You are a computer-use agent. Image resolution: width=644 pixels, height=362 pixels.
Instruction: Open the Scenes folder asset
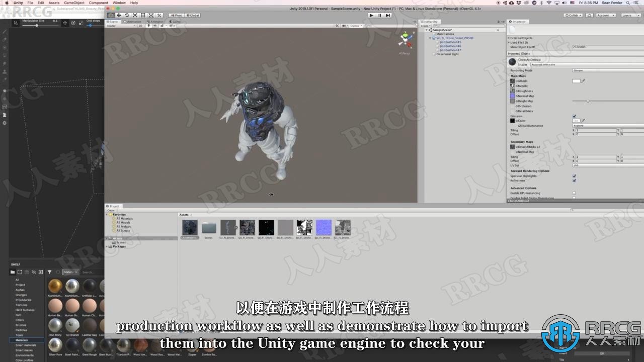coord(209,229)
